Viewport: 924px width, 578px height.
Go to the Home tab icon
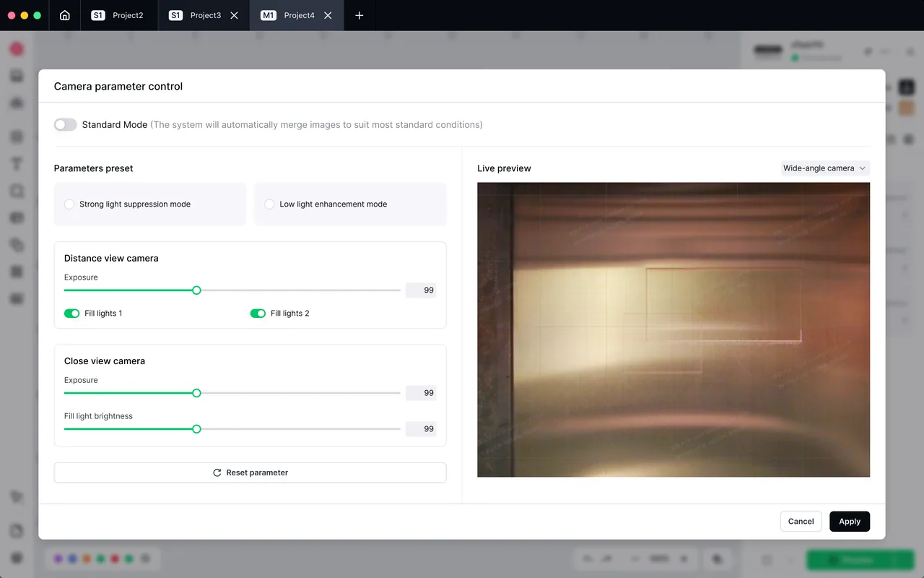coord(65,15)
